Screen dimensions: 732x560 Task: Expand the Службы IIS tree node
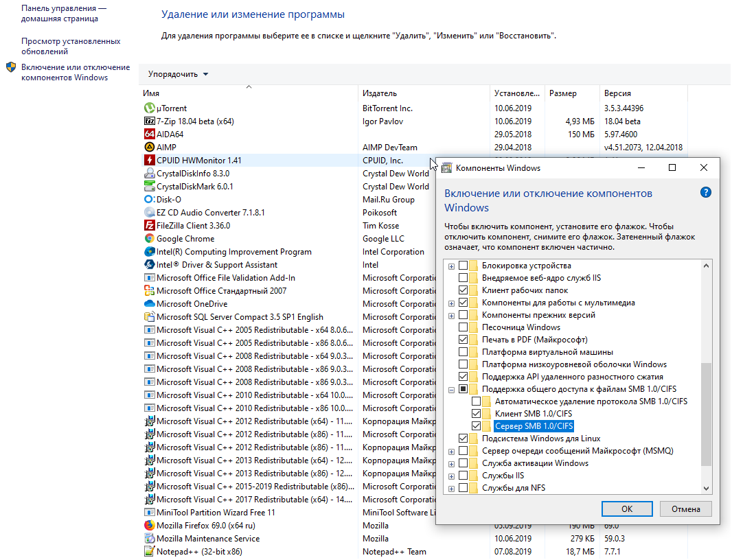coord(451,476)
